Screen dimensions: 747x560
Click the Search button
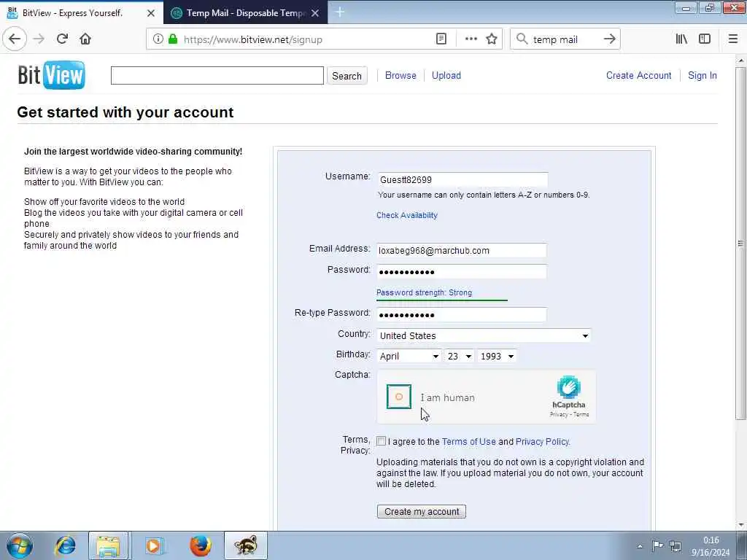tap(347, 76)
